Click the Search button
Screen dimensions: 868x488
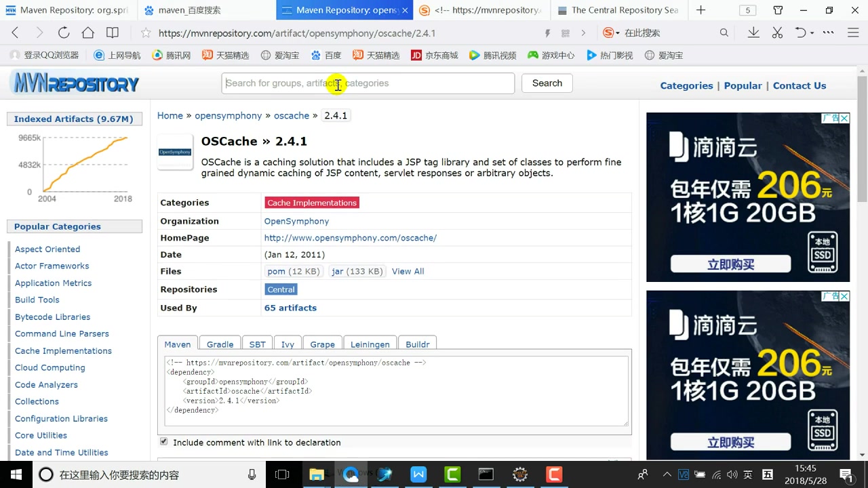point(547,83)
